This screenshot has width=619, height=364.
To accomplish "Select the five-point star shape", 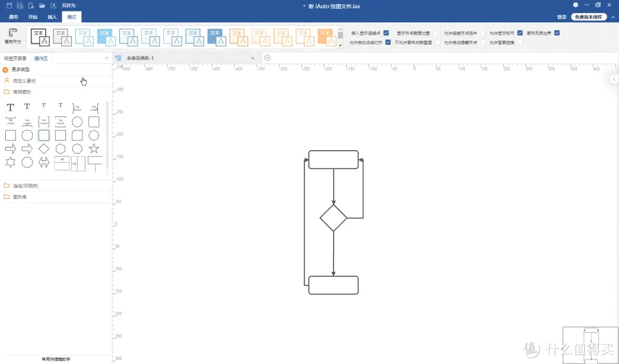I will pos(93,148).
